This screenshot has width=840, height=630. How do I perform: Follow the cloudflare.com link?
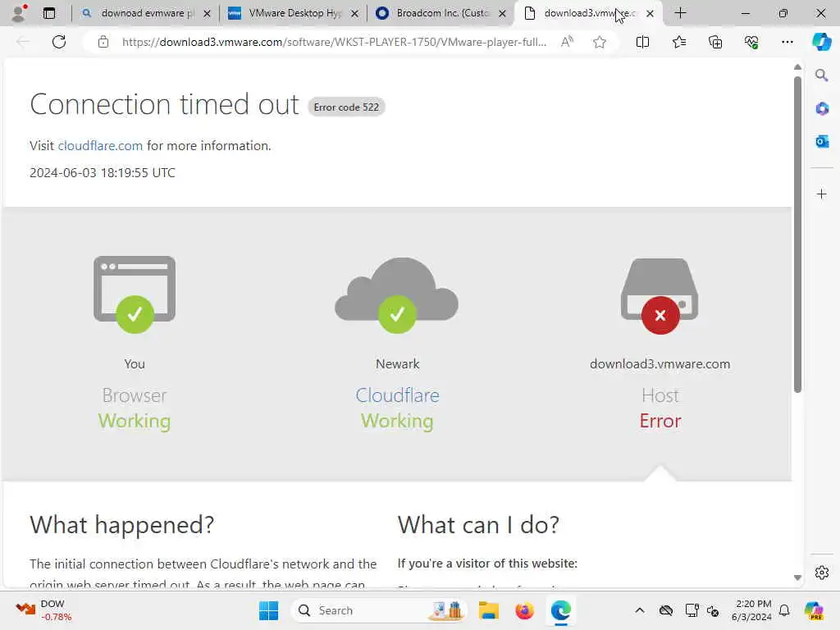pyautogui.click(x=100, y=146)
